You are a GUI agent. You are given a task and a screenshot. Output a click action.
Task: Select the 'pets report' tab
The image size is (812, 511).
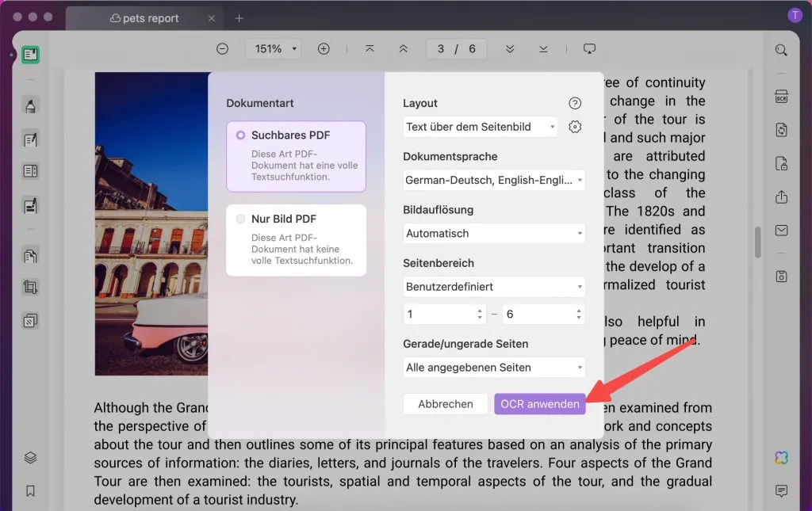[144, 18]
